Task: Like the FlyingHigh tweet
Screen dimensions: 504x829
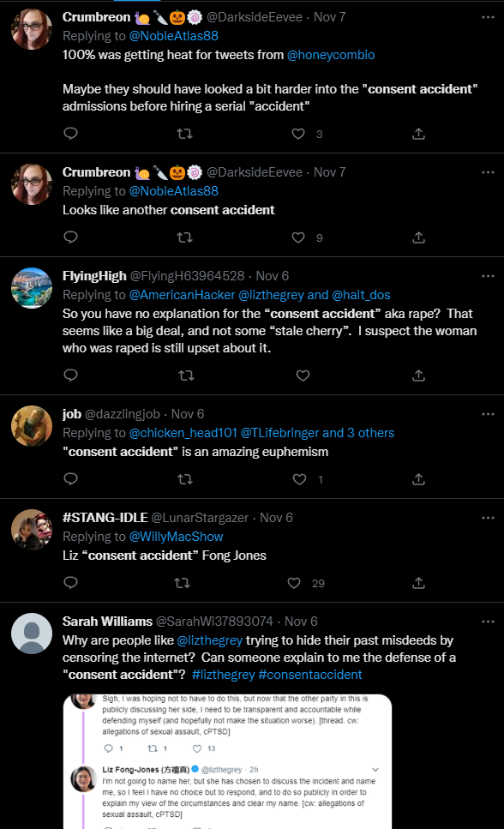Action: click(303, 375)
